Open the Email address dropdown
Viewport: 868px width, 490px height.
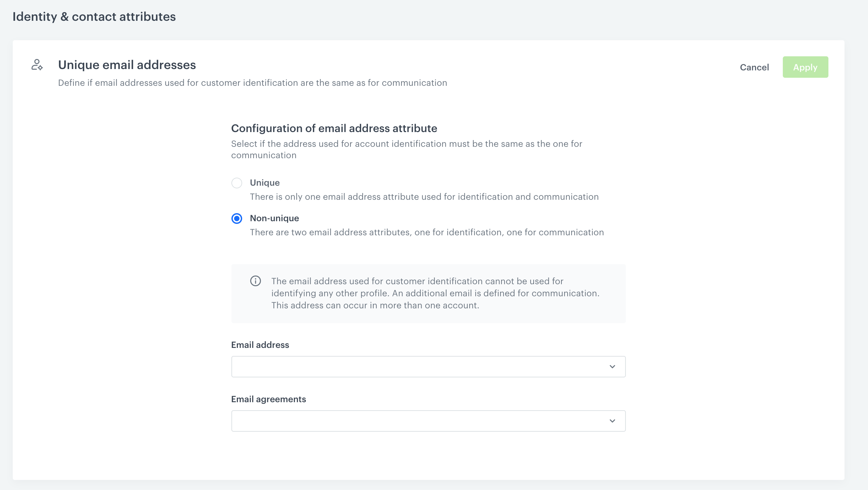coord(428,366)
